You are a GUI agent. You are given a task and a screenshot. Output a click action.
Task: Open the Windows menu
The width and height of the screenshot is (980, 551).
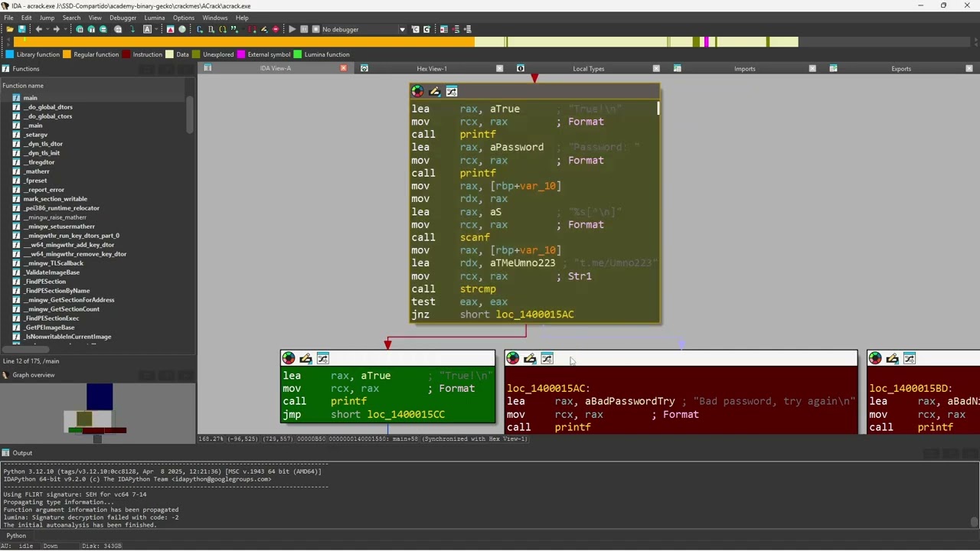pos(215,18)
